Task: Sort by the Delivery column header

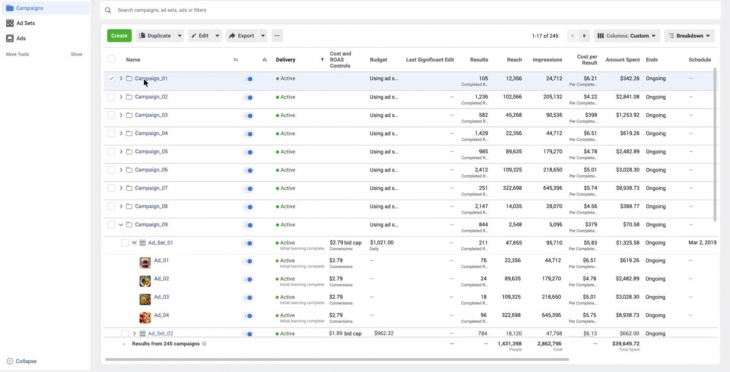Action: tap(285, 60)
